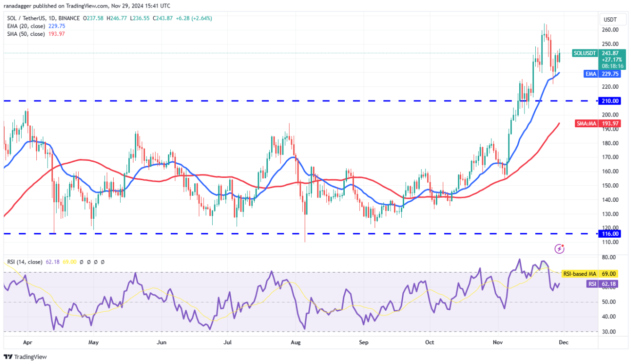Viewport: 631px width, 364px height.
Task: Open the RSI (14, close) indicator legend
Action: pyautogui.click(x=24, y=262)
